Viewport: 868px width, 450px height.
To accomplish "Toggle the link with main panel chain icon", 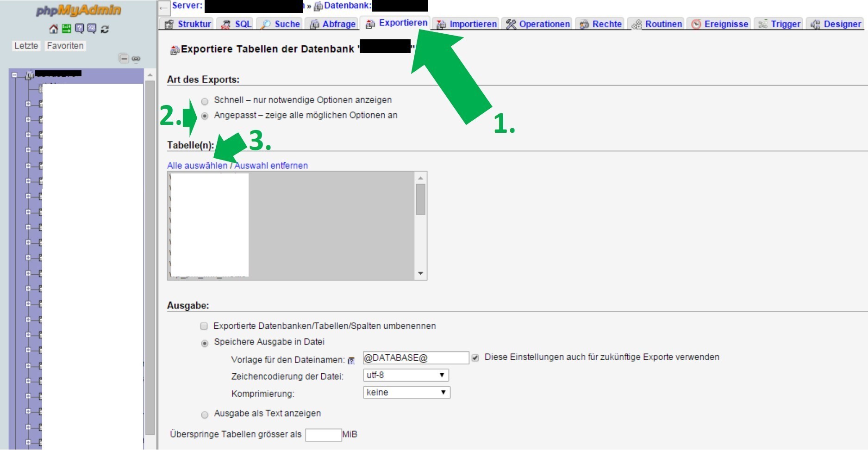I will 136,59.
